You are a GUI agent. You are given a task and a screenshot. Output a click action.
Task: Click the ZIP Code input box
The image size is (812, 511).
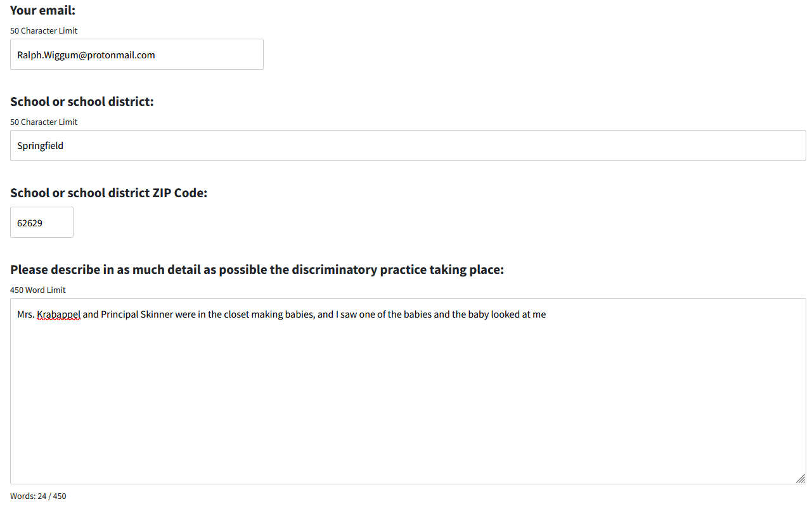click(42, 223)
